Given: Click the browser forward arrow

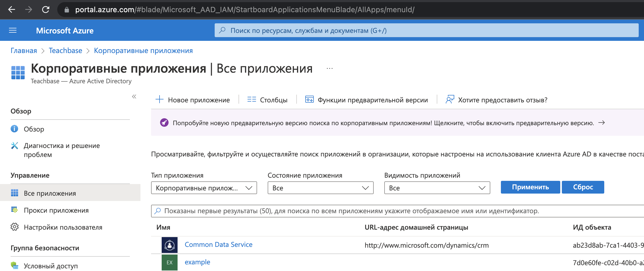Looking at the screenshot, I should pyautogui.click(x=29, y=10).
